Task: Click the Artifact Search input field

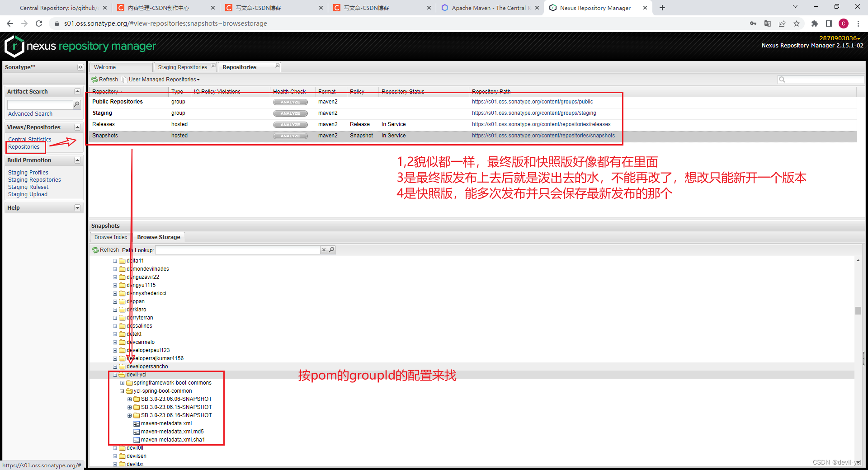Action: [40, 104]
